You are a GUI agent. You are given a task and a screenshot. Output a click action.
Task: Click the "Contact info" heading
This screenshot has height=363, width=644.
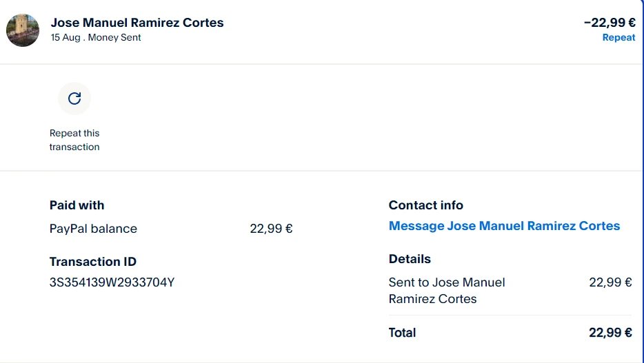coord(425,205)
